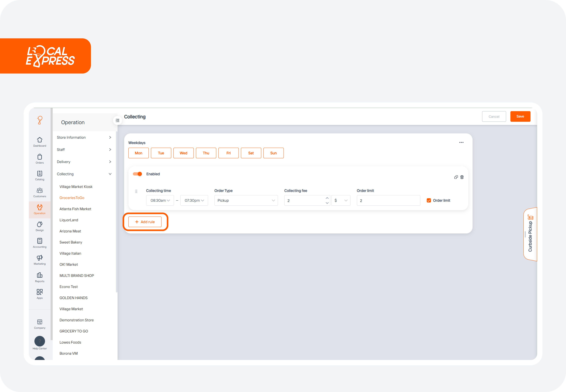Open the Customers section icon
The width and height of the screenshot is (566, 392).
tap(40, 190)
